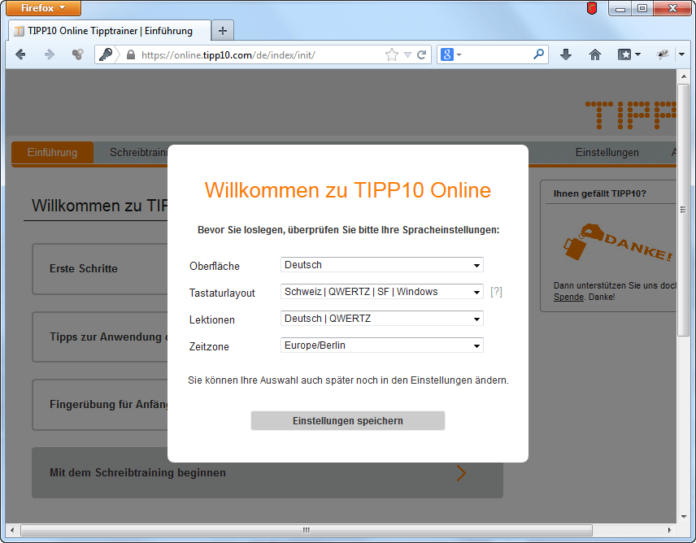Open the Zeitzone dropdown

click(382, 345)
